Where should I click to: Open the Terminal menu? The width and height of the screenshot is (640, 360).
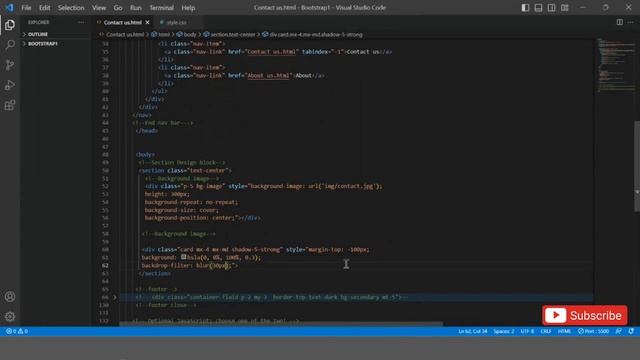[161, 8]
